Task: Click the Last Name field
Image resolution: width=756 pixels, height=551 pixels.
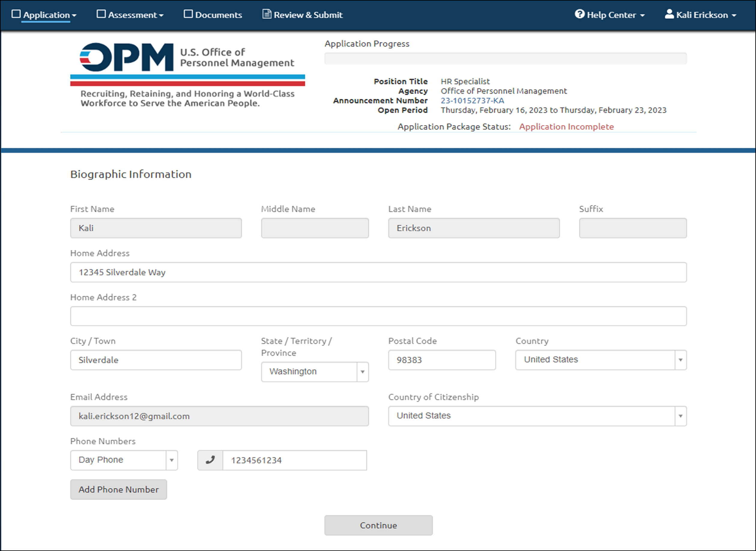Action: coord(474,228)
